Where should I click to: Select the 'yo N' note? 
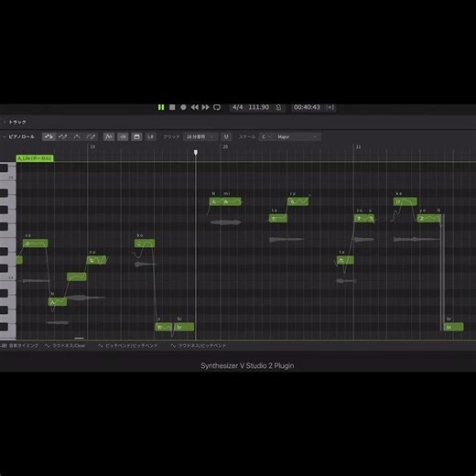[428, 219]
